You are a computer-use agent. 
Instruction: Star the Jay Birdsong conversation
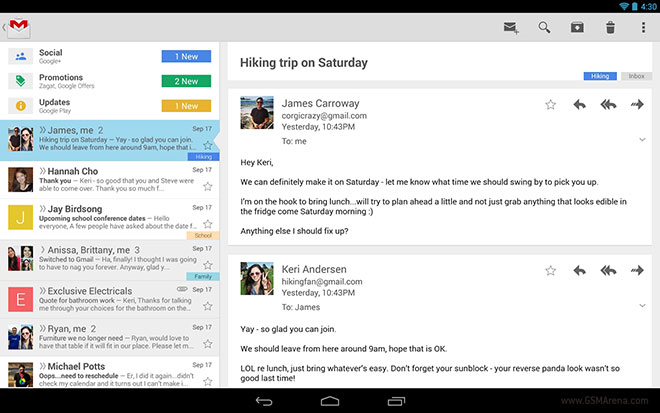click(208, 224)
